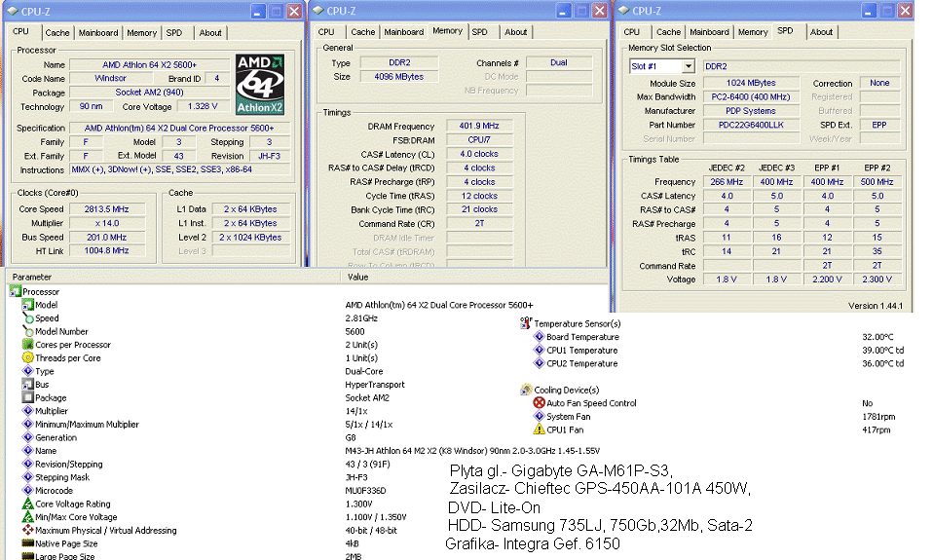Click the Manufacturer PDP Systems field
Viewport: 933px width, 560px height.
point(751,111)
